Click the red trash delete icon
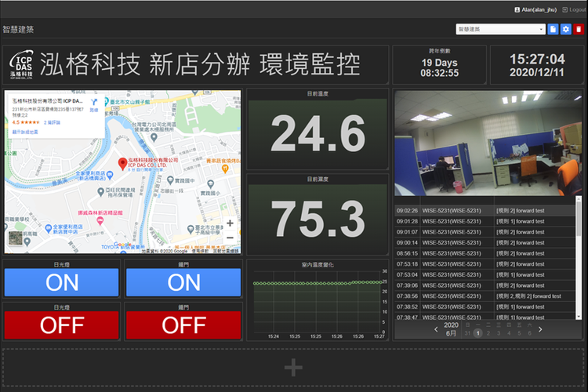 click(579, 29)
